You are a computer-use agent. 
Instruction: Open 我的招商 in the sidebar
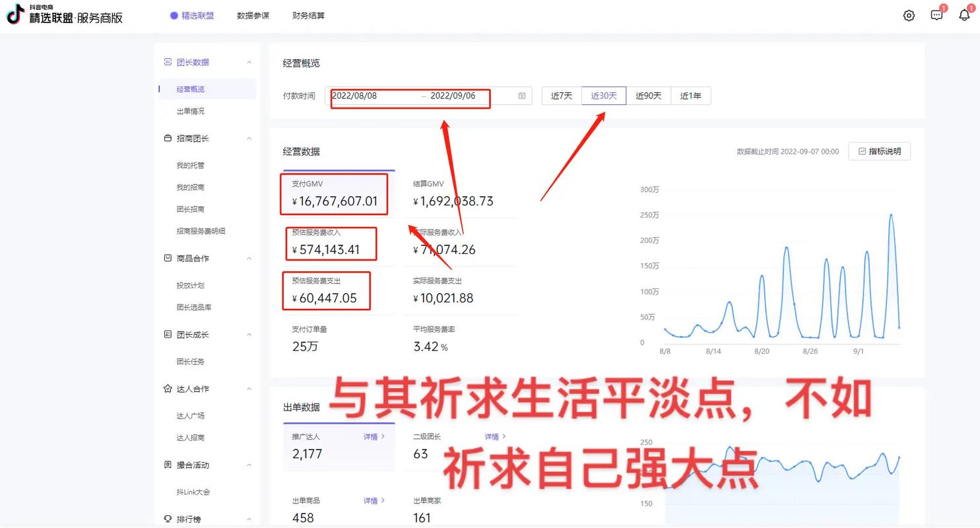(x=191, y=187)
